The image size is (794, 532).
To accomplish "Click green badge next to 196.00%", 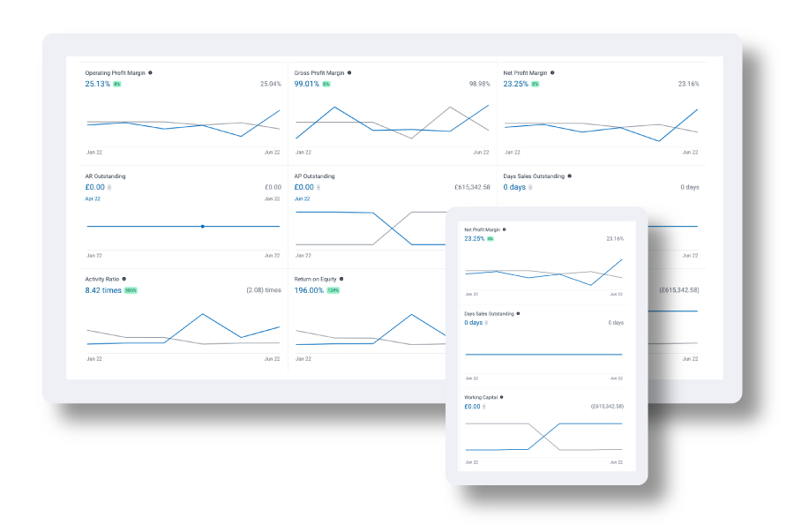I will pos(333,290).
